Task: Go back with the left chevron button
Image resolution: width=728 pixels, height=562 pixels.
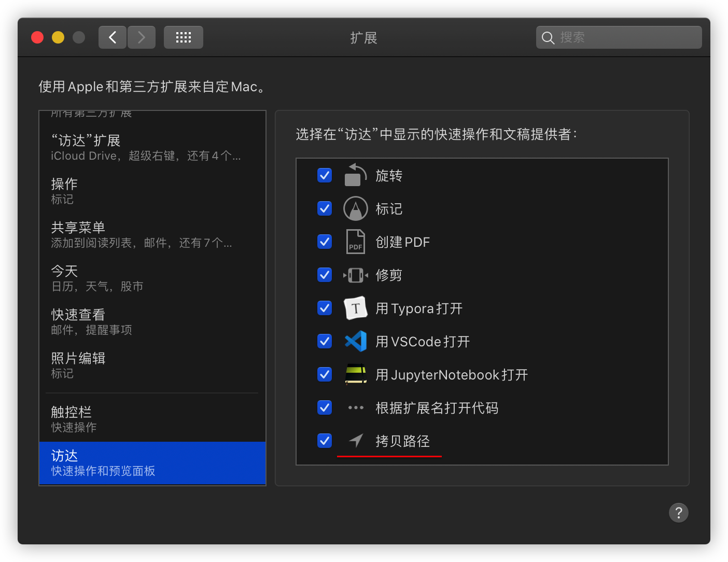Action: [x=113, y=37]
